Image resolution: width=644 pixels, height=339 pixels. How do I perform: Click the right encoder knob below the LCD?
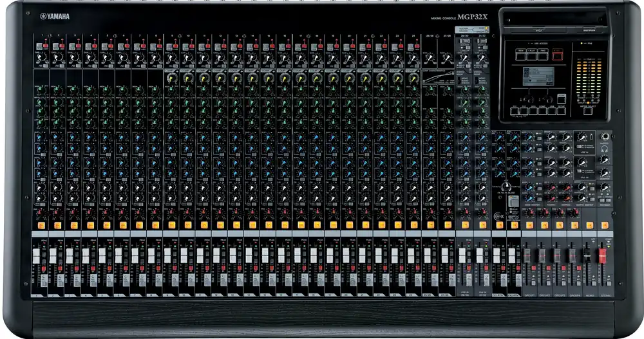547,99
